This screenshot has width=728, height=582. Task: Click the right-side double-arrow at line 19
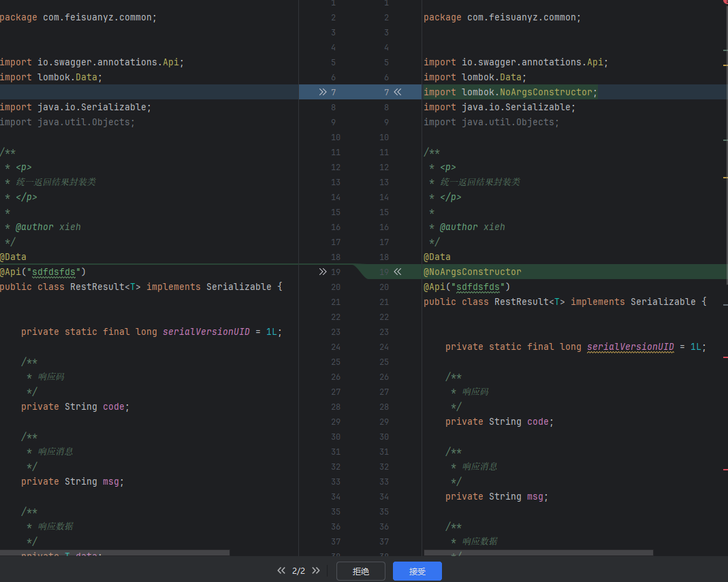click(398, 272)
